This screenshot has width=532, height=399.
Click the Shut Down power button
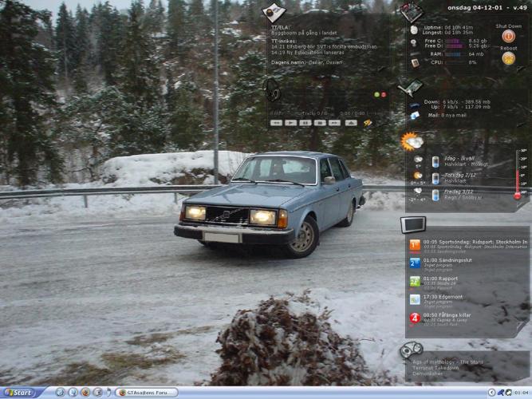point(508,36)
